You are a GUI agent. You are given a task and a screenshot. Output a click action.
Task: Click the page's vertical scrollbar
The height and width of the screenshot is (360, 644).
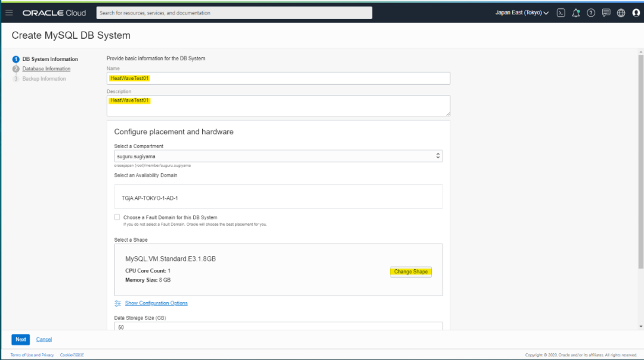(x=640, y=161)
